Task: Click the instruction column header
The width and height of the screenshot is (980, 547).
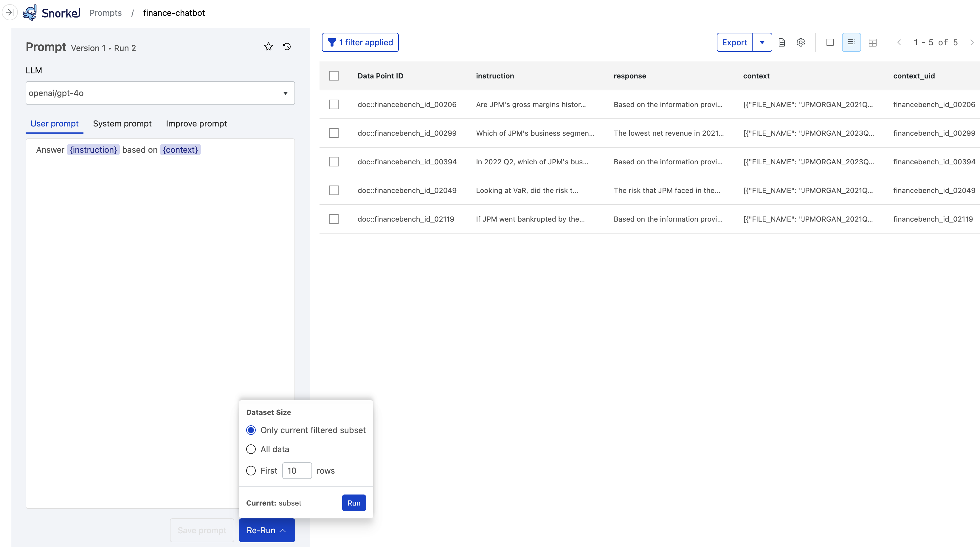Action: click(495, 76)
